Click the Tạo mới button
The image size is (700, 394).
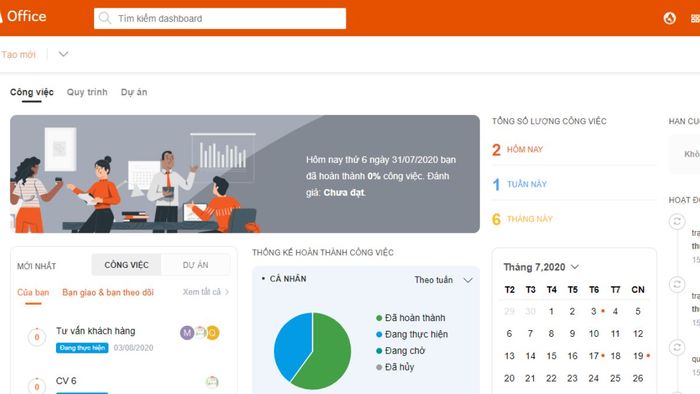point(18,54)
